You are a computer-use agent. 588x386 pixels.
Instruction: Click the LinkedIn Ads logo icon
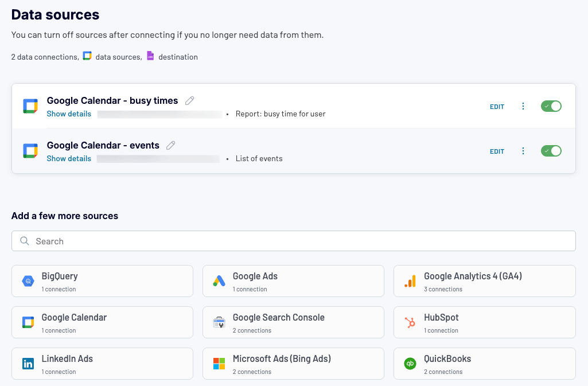28,364
